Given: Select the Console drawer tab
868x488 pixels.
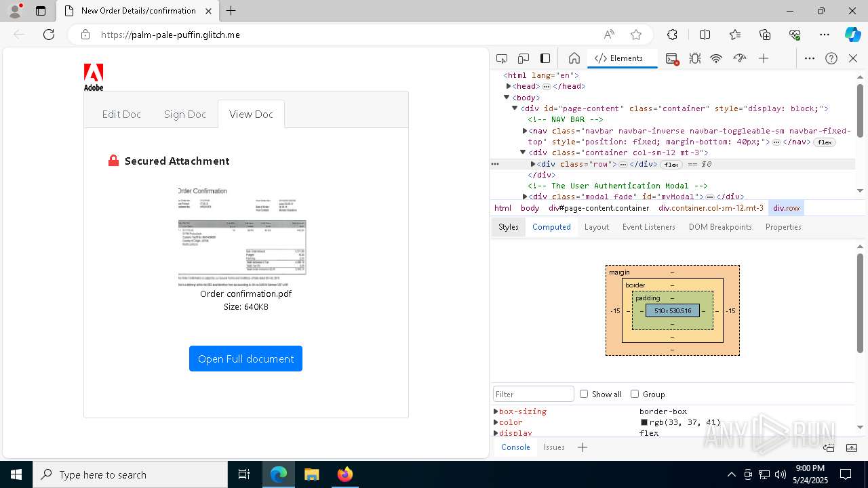Looking at the screenshot, I should pos(515,447).
